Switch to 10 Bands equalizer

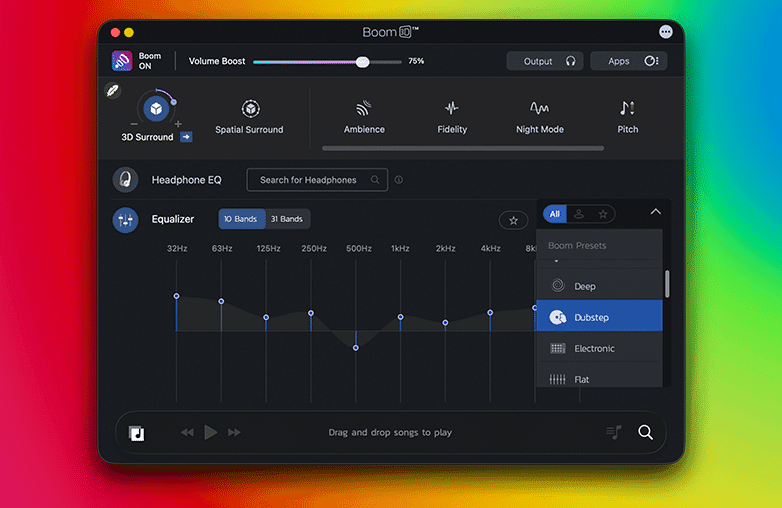click(x=241, y=219)
